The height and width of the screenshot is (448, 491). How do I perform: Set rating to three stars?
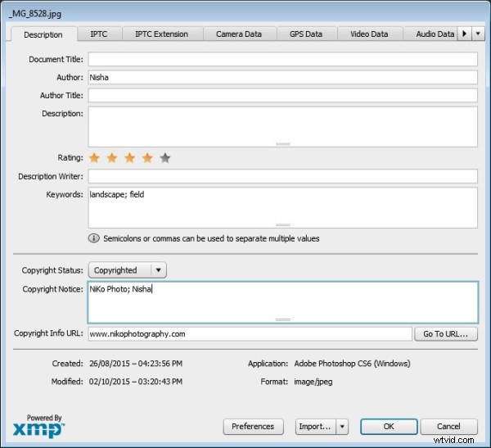point(129,158)
